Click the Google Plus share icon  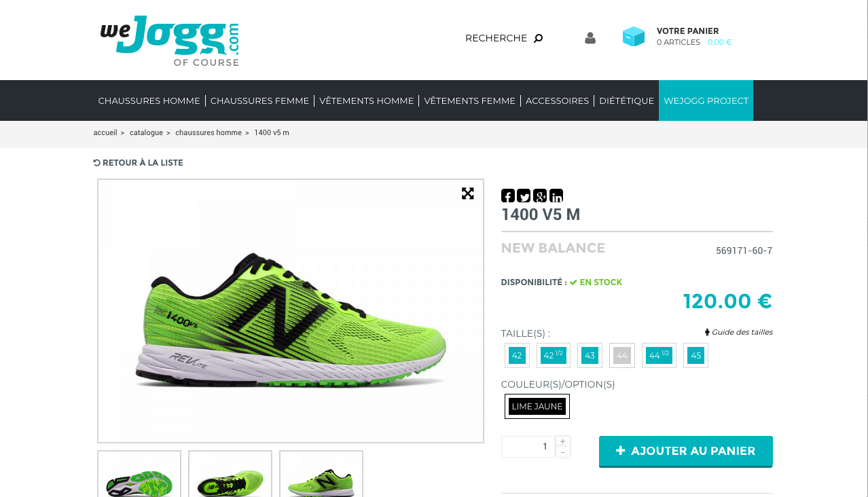coord(540,196)
